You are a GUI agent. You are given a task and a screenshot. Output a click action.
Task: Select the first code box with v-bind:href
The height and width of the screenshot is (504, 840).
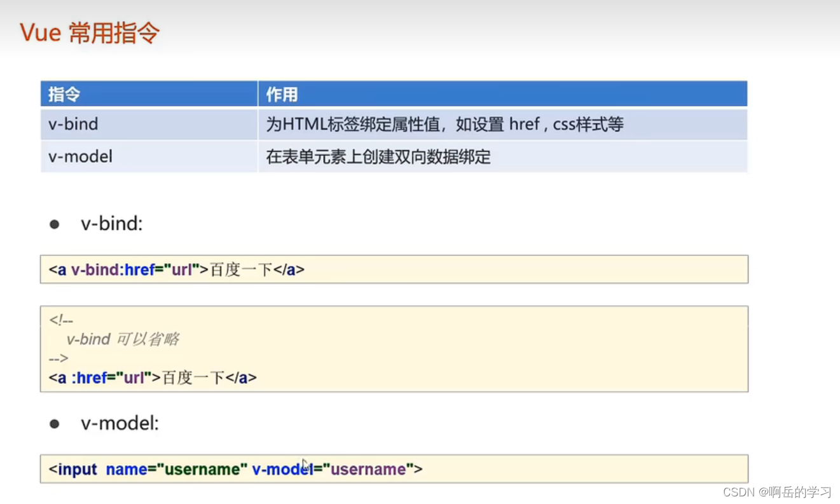click(394, 269)
